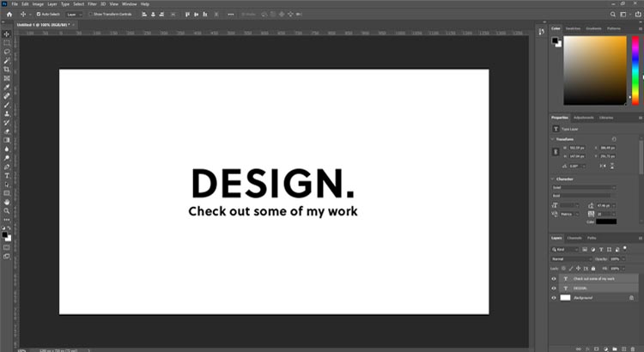Choose the Horizontal Type tool
The height and width of the screenshot is (352, 644).
[x=7, y=175]
